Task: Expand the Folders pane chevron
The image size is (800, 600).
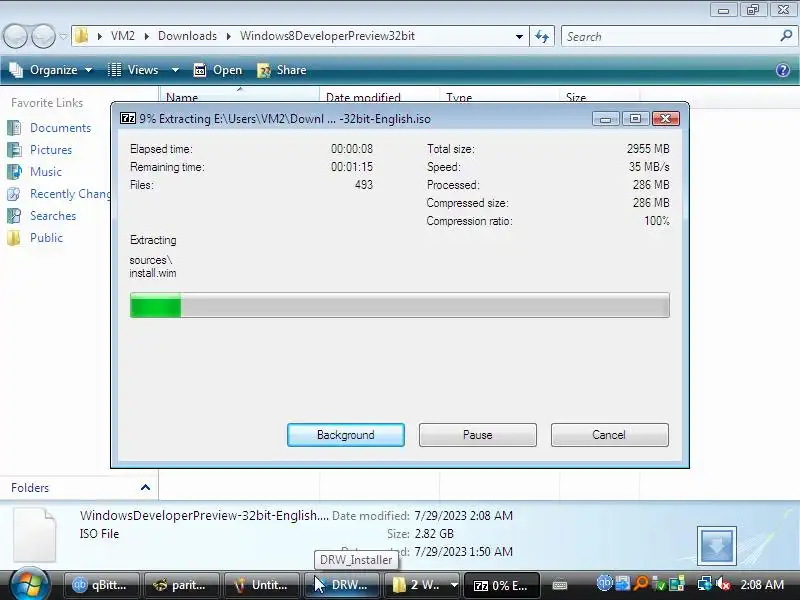Action: 145,487
